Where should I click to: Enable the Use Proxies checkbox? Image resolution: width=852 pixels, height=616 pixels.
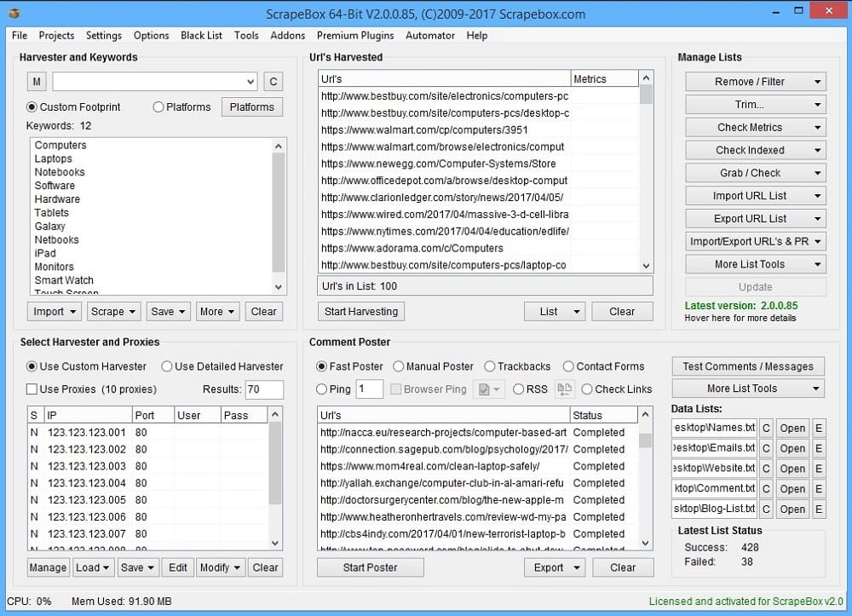(x=32, y=389)
